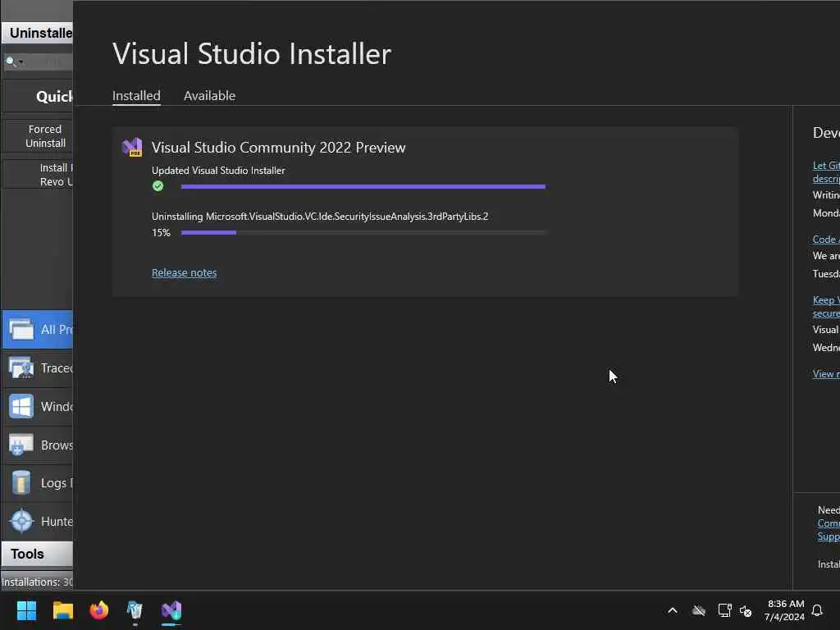This screenshot has width=840, height=630.
Task: Open the Windows Start menu
Action: click(x=26, y=610)
